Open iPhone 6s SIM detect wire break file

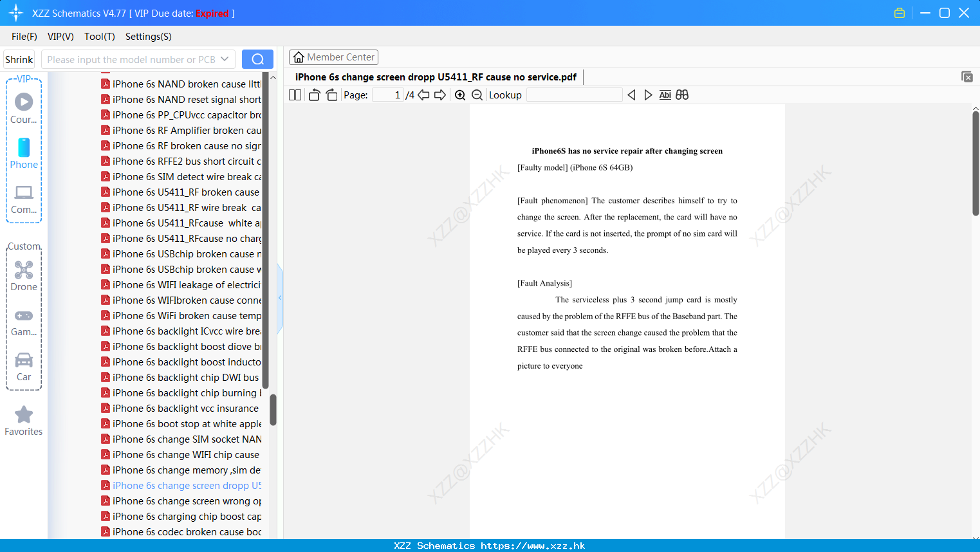pyautogui.click(x=181, y=177)
